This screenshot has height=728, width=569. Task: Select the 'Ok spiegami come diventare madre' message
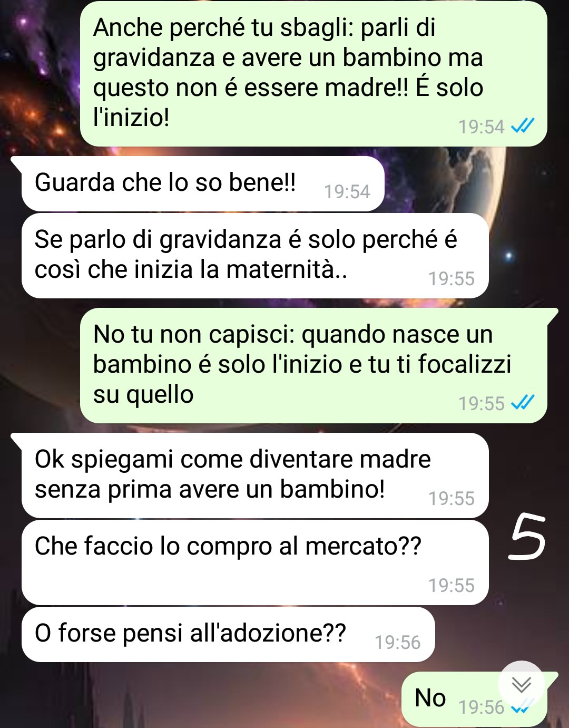coord(255,475)
